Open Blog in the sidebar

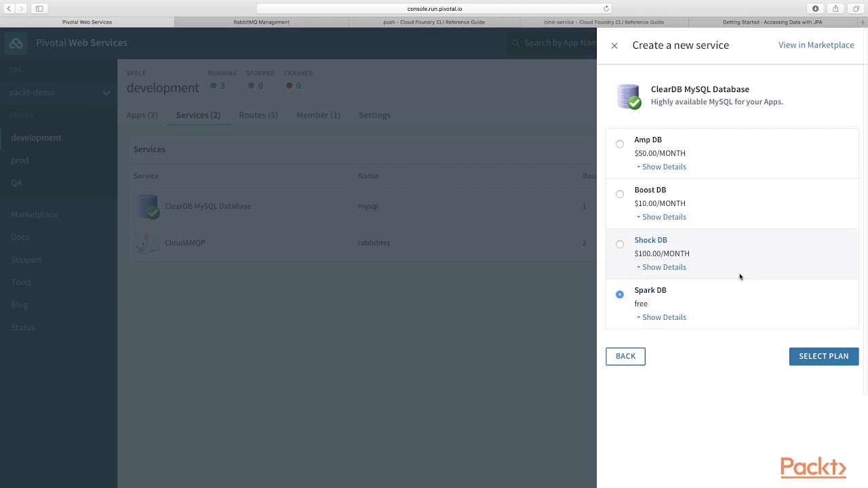coord(19,305)
